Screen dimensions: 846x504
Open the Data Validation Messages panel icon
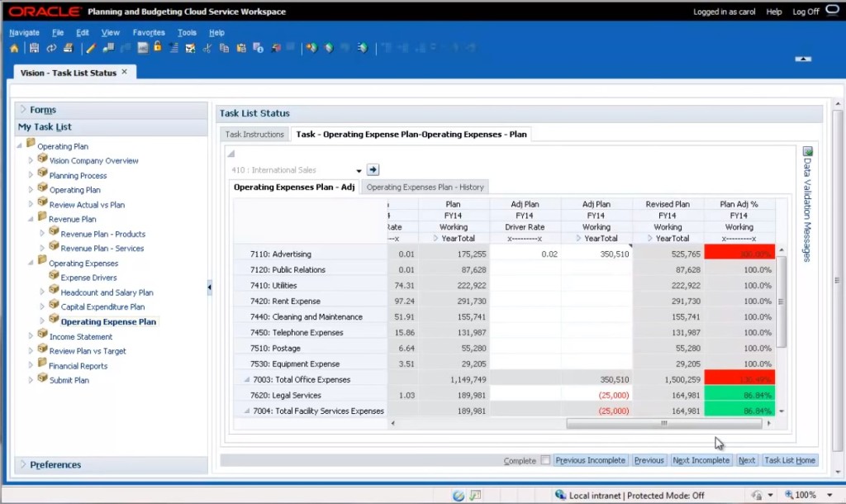click(807, 152)
